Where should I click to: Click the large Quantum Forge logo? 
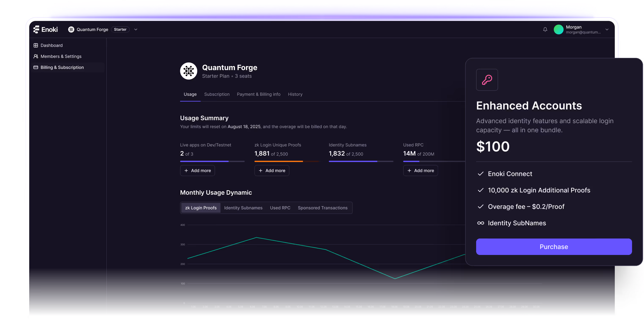[x=188, y=71]
